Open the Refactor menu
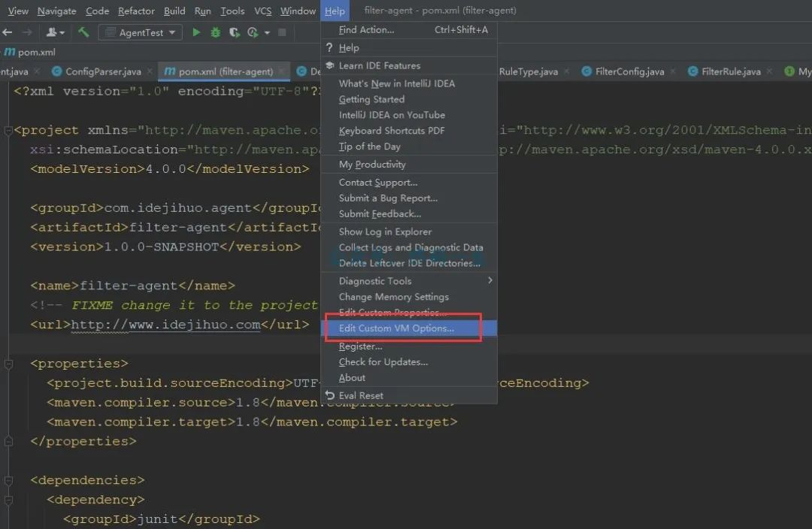The width and height of the screenshot is (812, 529). 136,11
